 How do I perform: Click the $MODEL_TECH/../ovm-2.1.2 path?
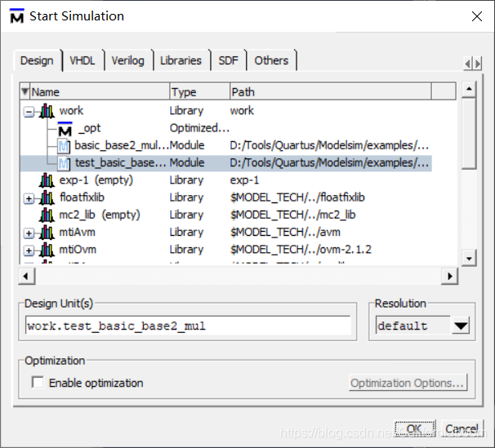[301, 250]
